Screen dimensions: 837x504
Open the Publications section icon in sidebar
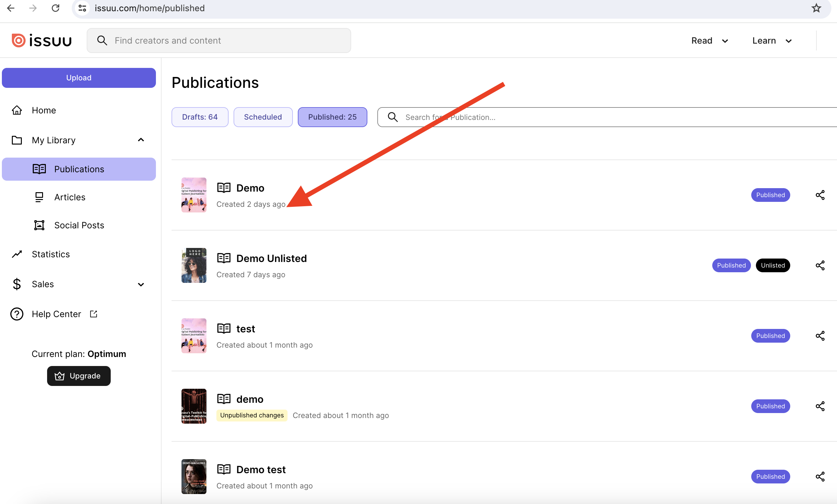click(x=39, y=169)
